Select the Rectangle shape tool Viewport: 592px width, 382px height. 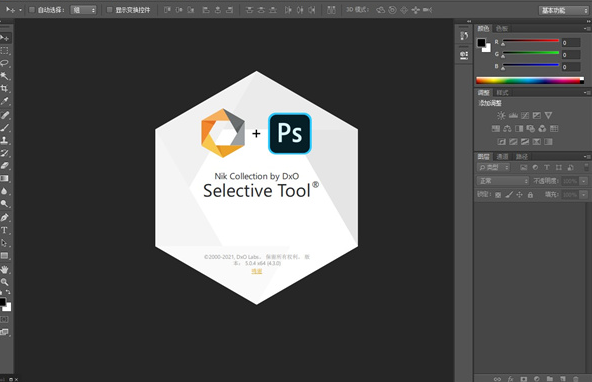(5, 256)
